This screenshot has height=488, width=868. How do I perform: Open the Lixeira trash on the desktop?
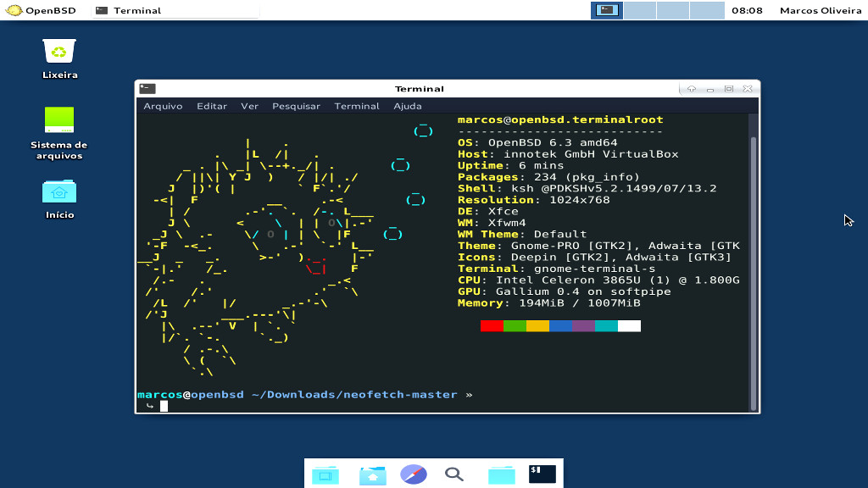58,53
